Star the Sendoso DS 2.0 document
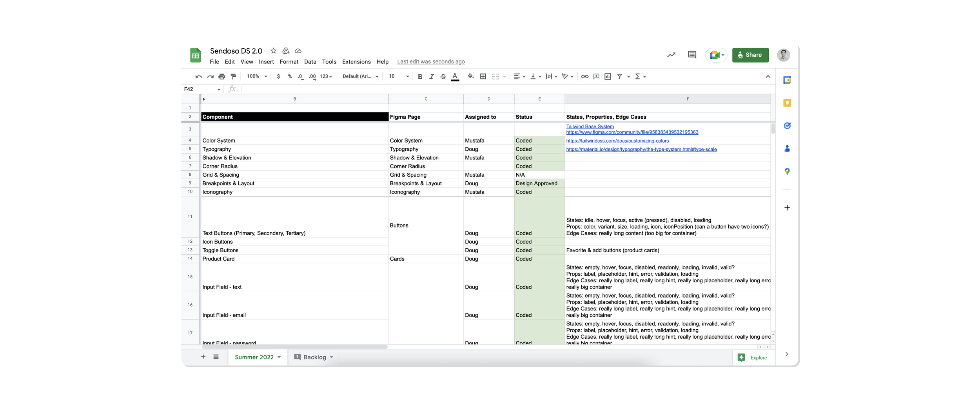 pyautogui.click(x=274, y=51)
